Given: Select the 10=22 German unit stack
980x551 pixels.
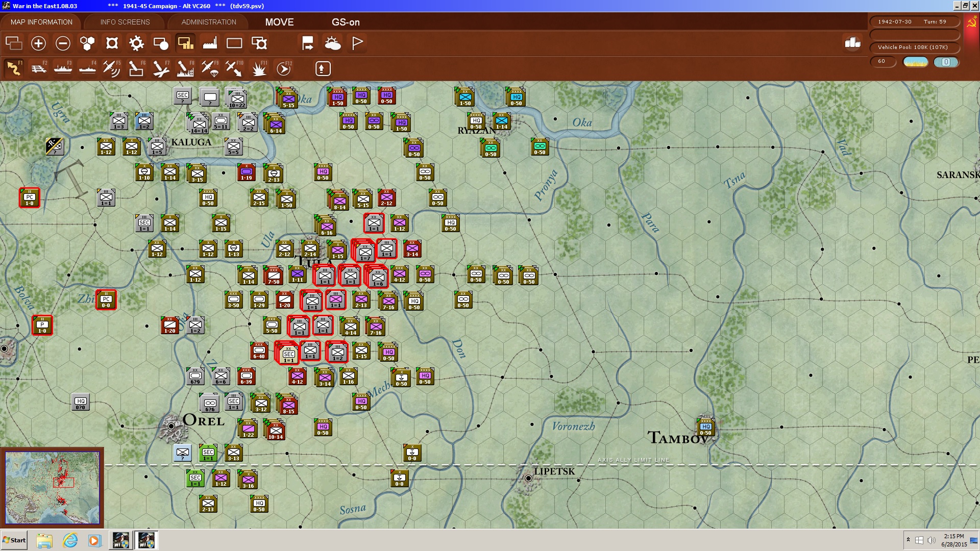Looking at the screenshot, I should (236, 98).
